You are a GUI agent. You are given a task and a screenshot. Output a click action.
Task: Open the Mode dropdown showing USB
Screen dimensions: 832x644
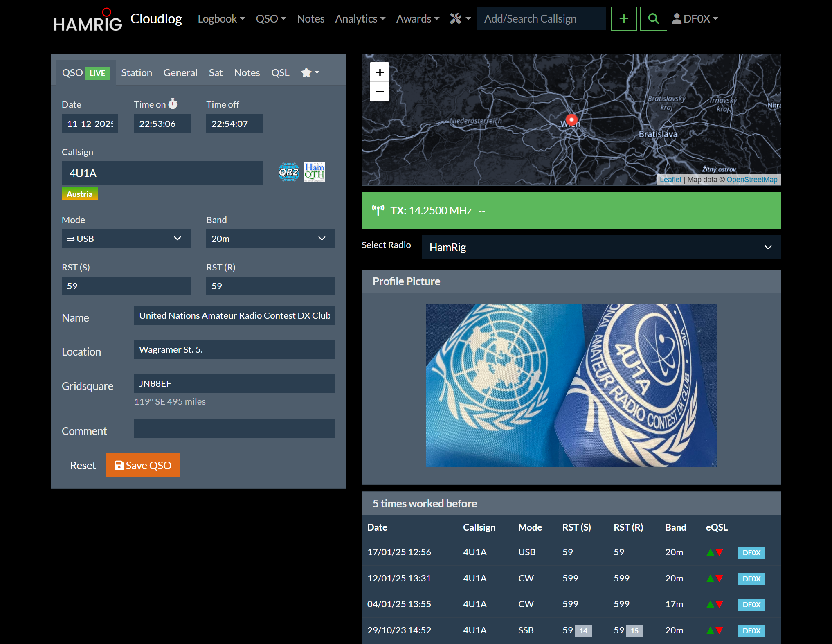click(x=126, y=239)
